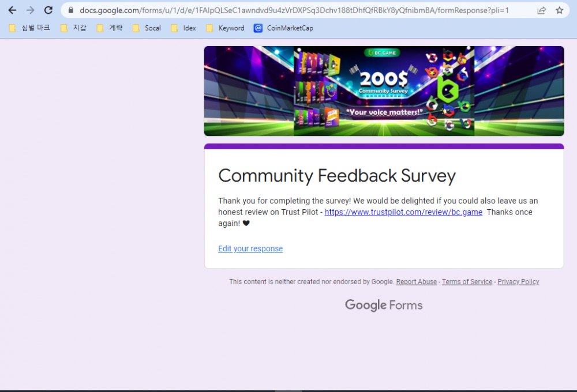Bookmark this page with star icon

[559, 10]
